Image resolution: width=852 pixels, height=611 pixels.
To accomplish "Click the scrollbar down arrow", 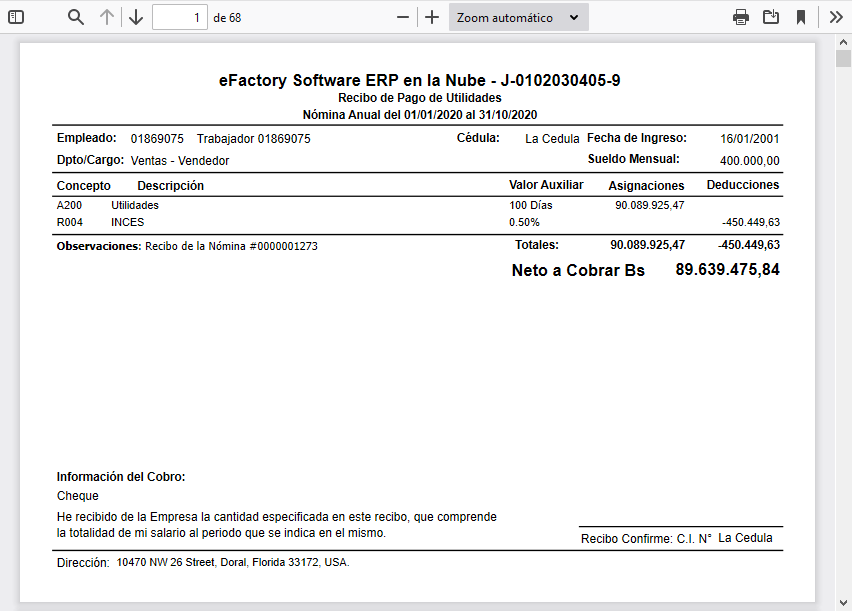I will click(844, 603).
